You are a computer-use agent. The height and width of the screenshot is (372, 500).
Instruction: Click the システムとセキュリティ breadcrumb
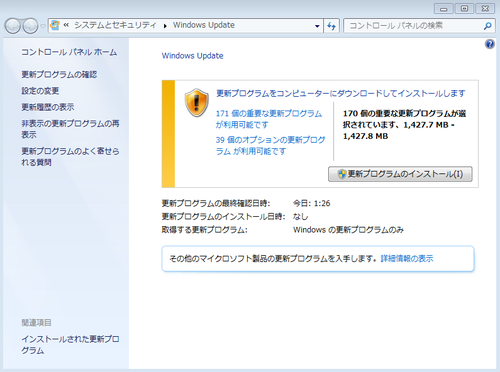coord(115,25)
